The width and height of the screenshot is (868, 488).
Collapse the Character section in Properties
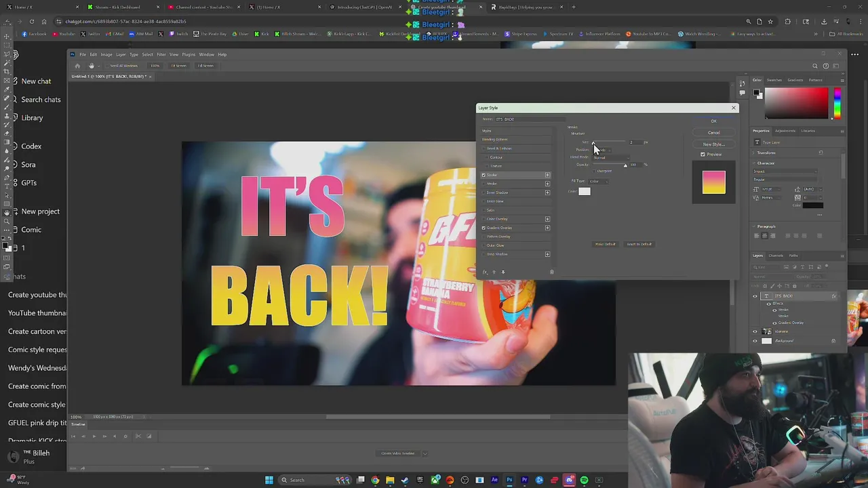click(x=753, y=163)
